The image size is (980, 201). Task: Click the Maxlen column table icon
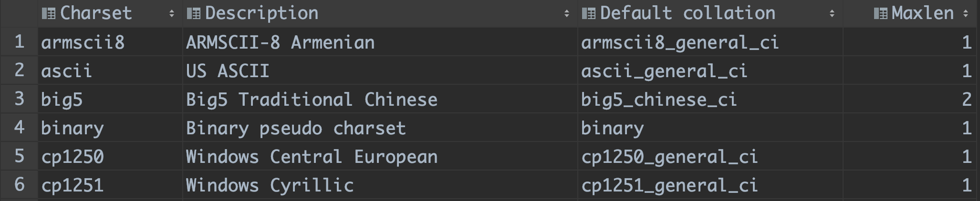(881, 14)
